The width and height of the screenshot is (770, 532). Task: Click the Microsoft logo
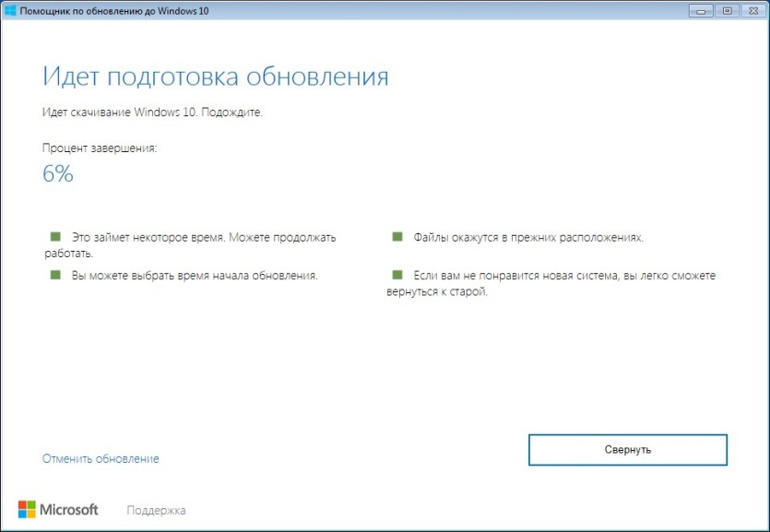58,510
